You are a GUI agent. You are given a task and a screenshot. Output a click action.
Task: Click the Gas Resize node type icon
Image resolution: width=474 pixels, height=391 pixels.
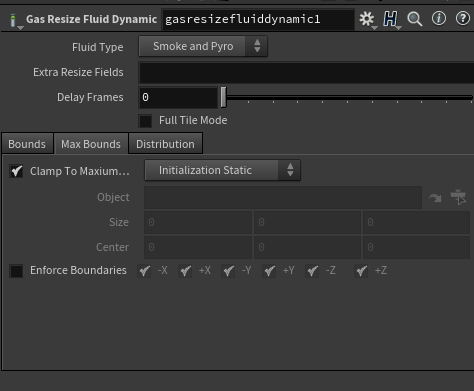tap(13, 20)
